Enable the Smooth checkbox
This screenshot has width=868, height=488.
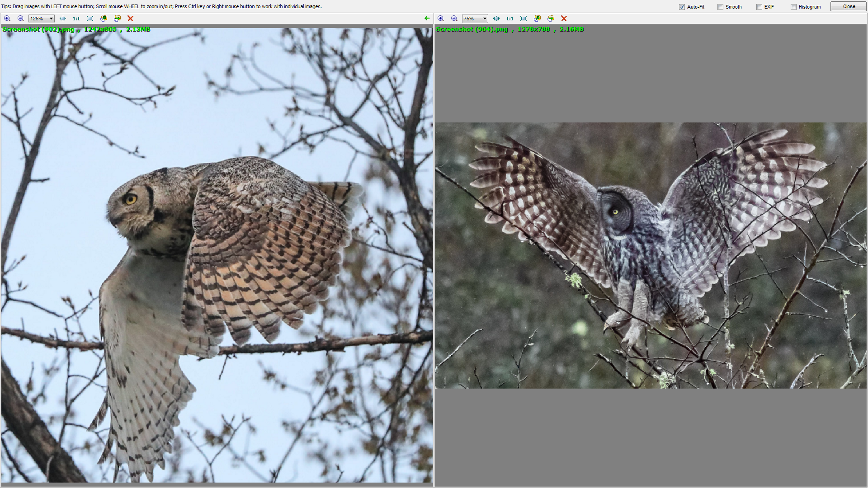point(720,7)
